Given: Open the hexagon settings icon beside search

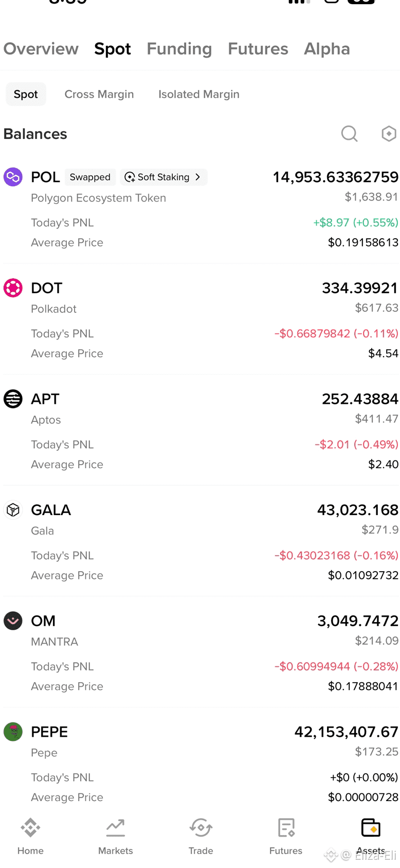Looking at the screenshot, I should click(389, 134).
